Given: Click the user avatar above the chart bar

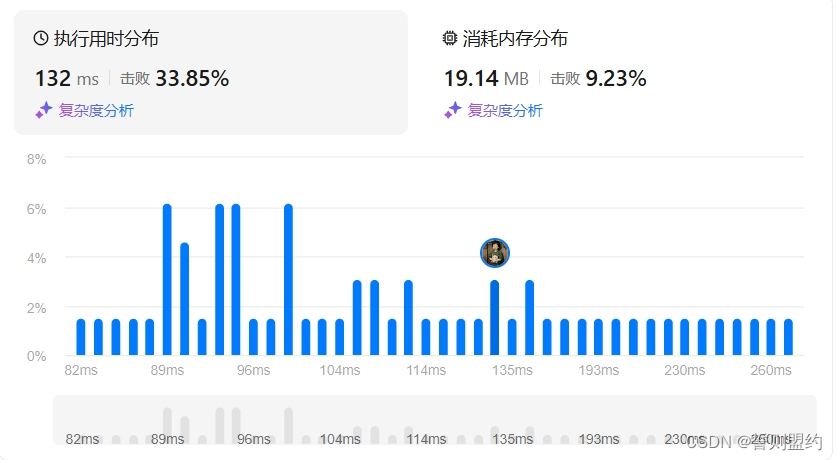Looking at the screenshot, I should point(495,253).
